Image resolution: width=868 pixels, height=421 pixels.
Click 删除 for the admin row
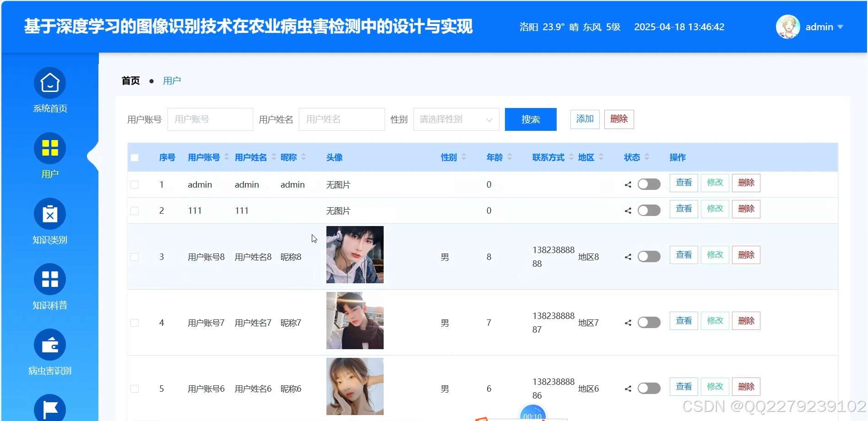[x=746, y=183]
